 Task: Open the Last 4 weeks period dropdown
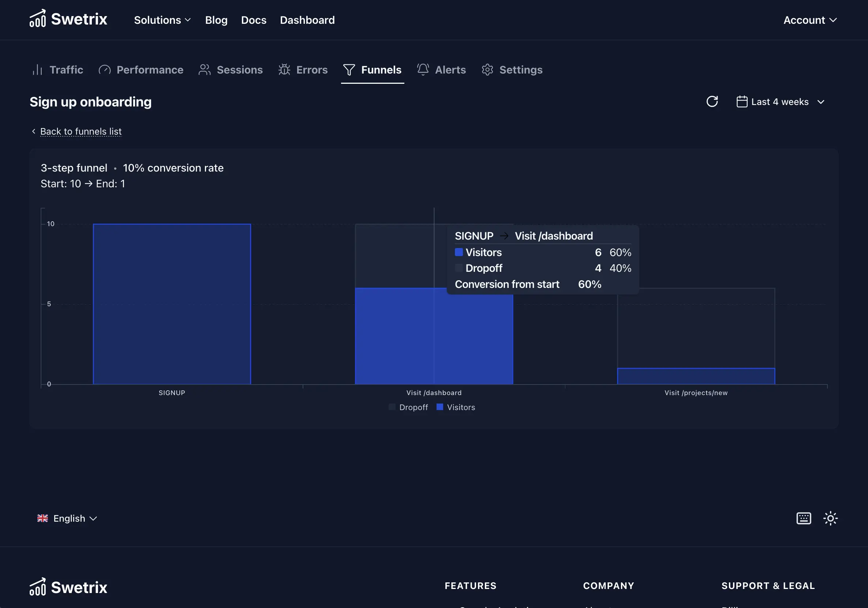(x=780, y=102)
